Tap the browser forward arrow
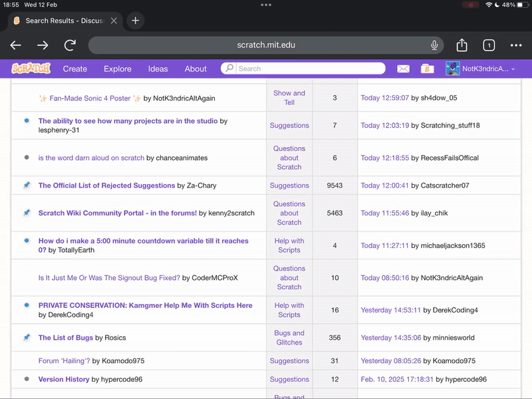The width and height of the screenshot is (532, 399). click(43, 45)
